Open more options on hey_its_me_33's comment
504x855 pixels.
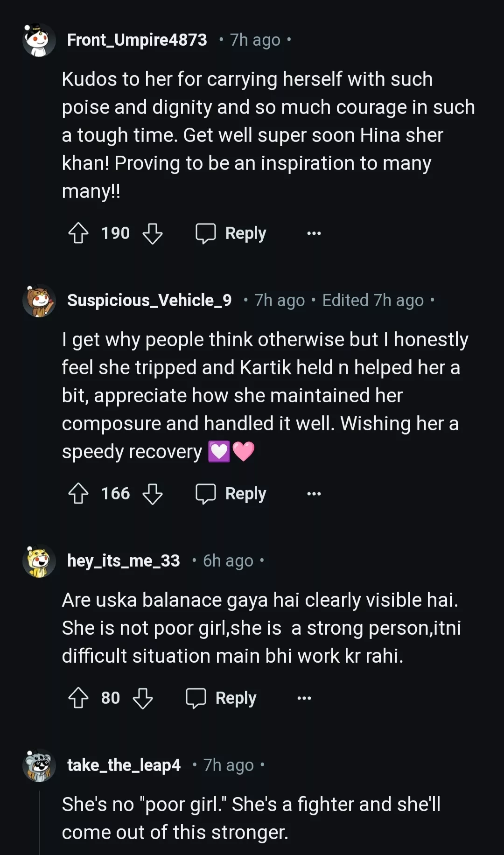coord(304,698)
